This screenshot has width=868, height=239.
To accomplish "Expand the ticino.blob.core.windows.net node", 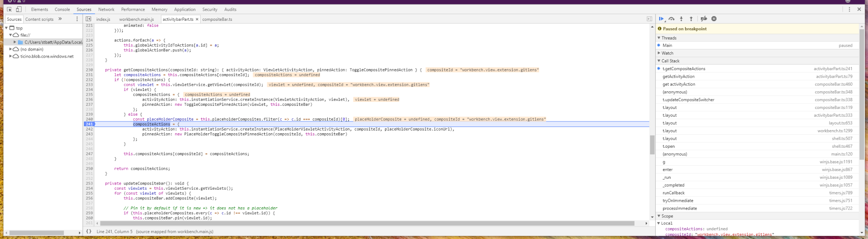I will pos(11,56).
